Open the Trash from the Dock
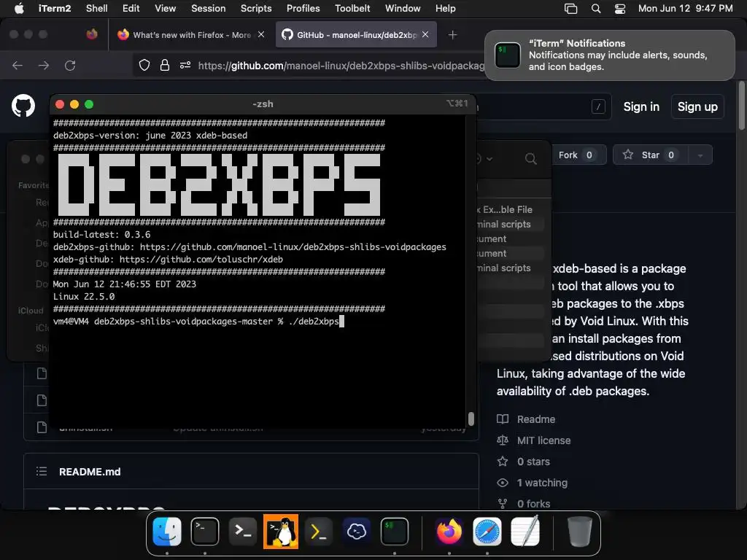Viewport: 747px width, 560px height. point(579,532)
